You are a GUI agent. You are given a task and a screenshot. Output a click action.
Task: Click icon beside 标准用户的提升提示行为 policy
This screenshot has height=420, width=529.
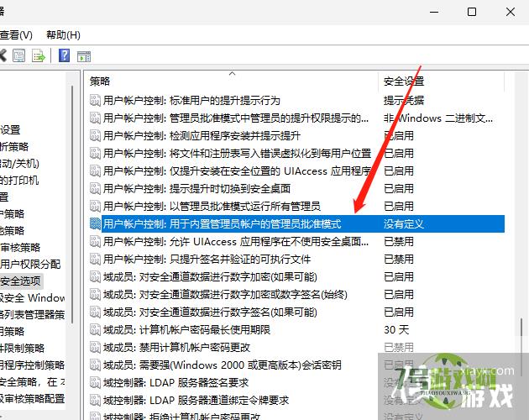(95, 100)
